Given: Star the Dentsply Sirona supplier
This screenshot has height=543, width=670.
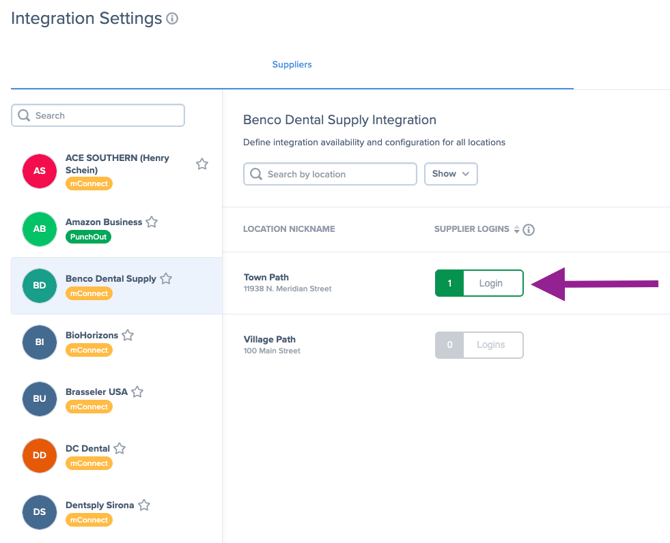Looking at the screenshot, I should click(x=144, y=505).
